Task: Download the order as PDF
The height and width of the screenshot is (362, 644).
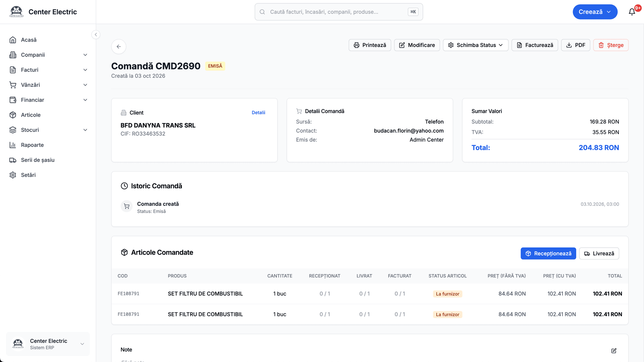Action: coord(576,45)
